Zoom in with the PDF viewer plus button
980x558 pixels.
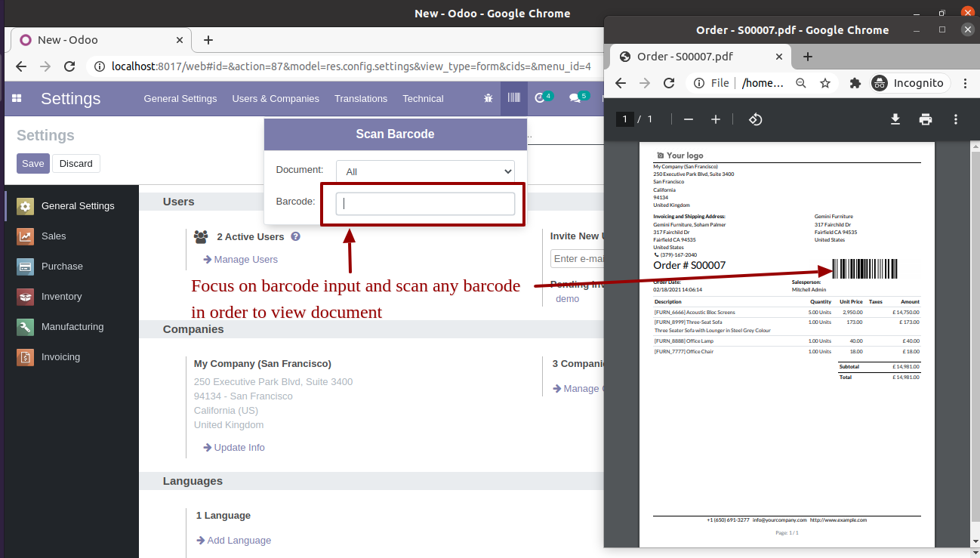click(x=716, y=119)
